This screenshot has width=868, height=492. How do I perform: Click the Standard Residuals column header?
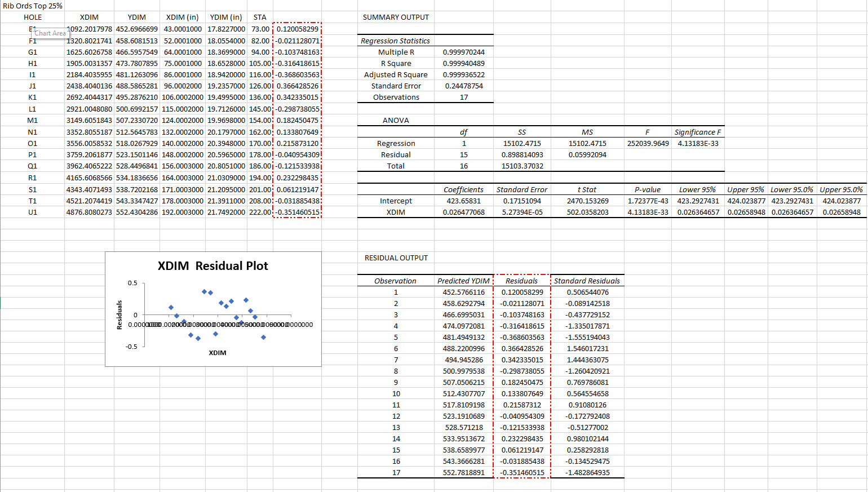[x=586, y=281]
